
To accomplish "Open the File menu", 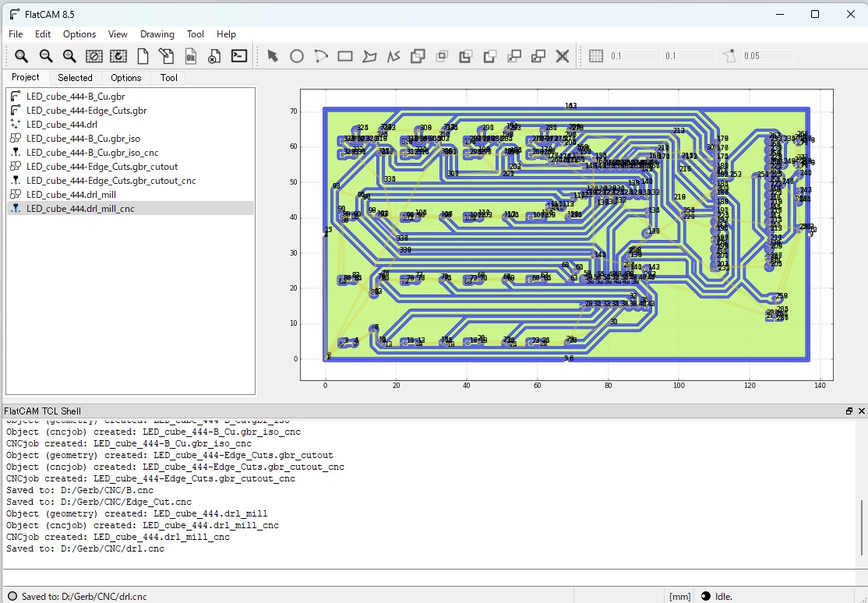I will click(x=16, y=33).
